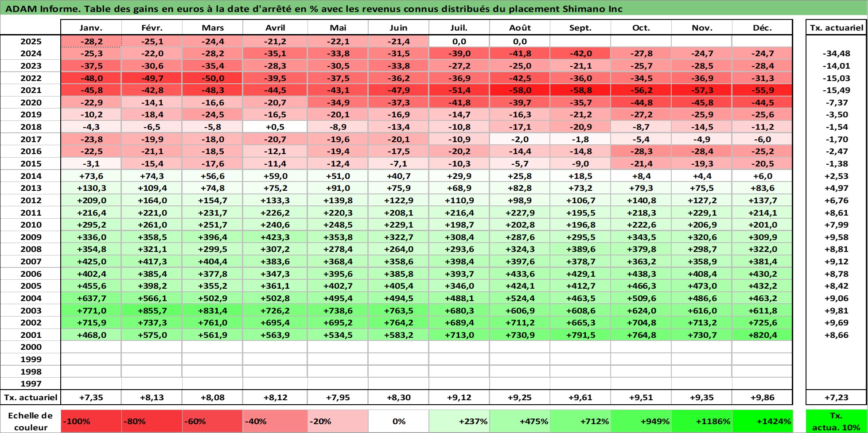This screenshot has width=868, height=433.
Task: Select the Avril column header
Action: coord(275,27)
